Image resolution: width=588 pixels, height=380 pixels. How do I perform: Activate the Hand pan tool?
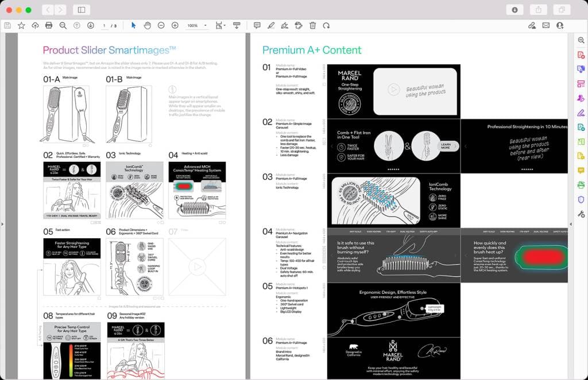pos(148,25)
